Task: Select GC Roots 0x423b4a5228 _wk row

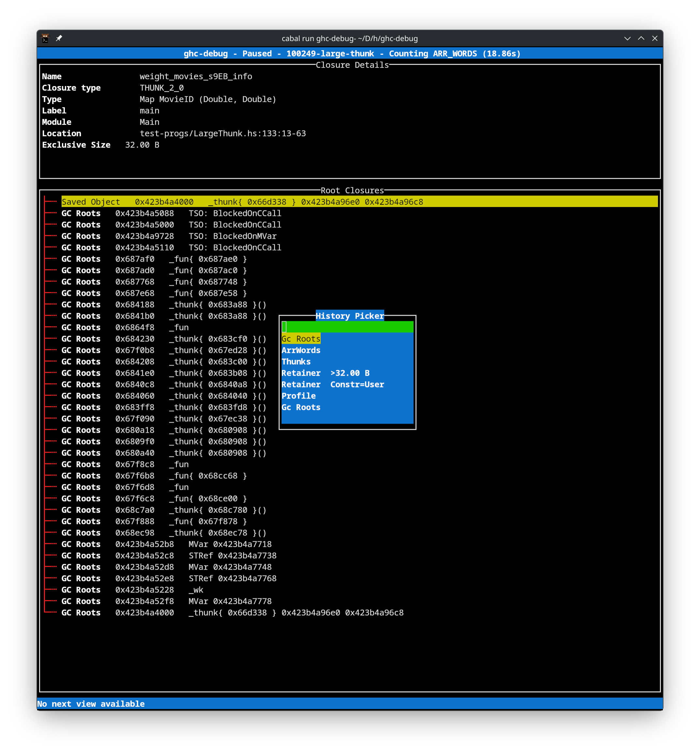Action: [x=133, y=590]
